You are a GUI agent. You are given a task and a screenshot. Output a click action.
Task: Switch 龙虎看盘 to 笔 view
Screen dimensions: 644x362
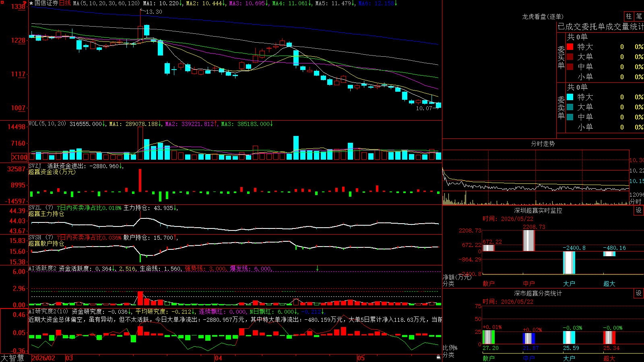coord(639,16)
